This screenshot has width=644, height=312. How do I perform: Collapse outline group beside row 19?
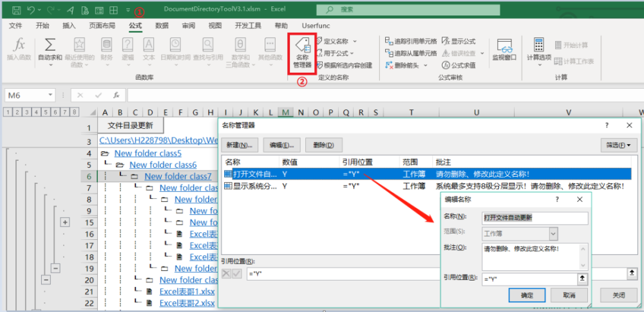click(56, 268)
